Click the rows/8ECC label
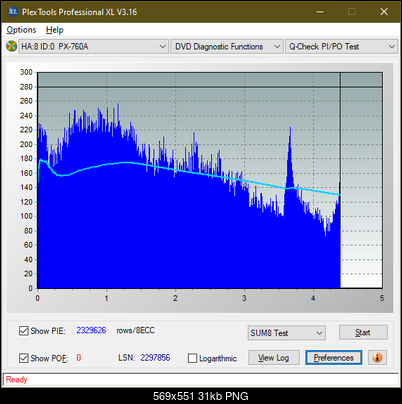The width and height of the screenshot is (402, 404). tap(135, 330)
